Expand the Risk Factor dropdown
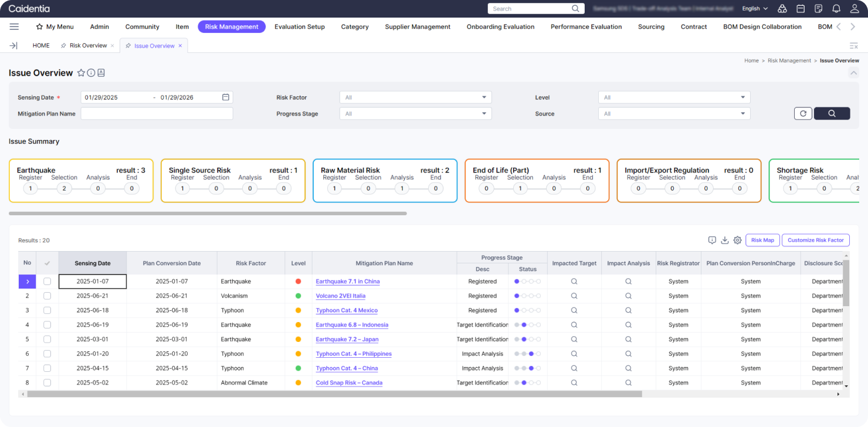Image resolution: width=868 pixels, height=427 pixels. tap(415, 97)
